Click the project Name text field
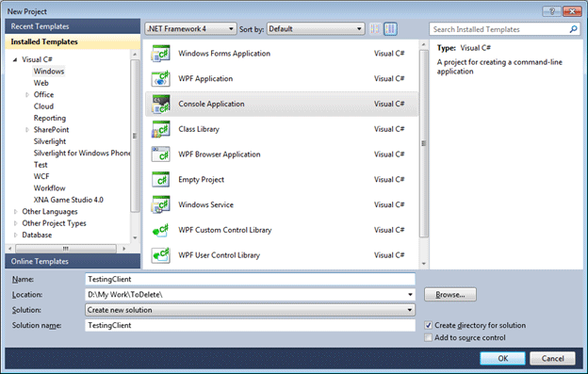 coord(250,279)
